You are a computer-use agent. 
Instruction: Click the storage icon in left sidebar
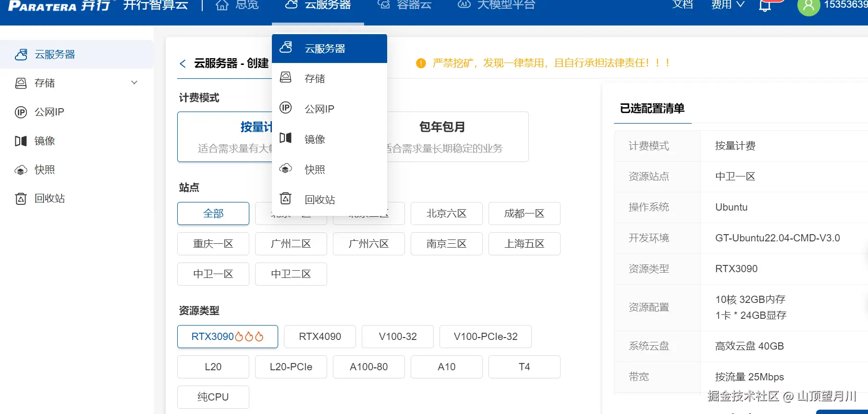(21, 83)
